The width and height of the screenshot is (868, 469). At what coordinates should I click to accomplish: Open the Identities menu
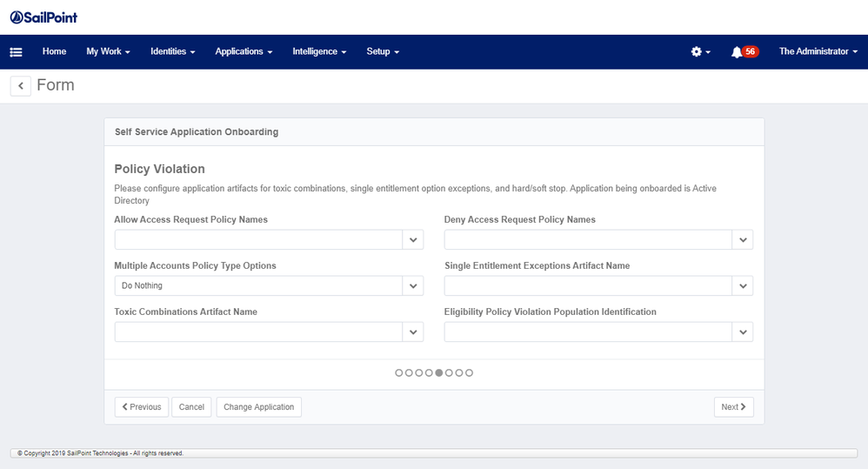(x=172, y=52)
